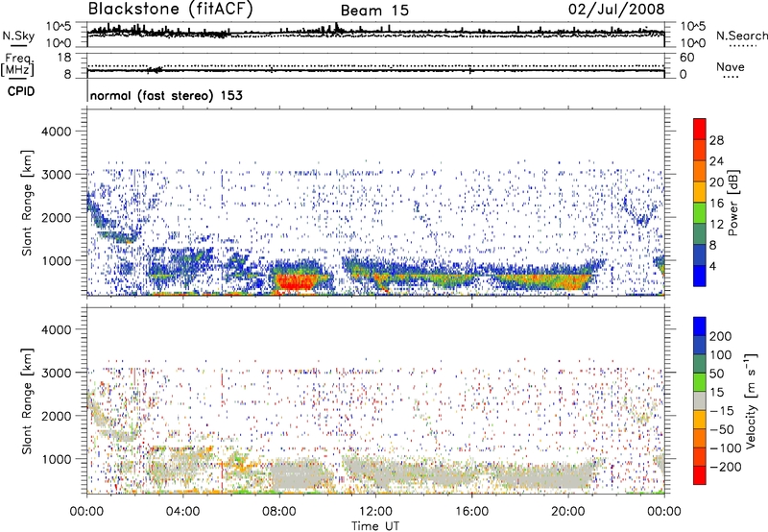
Task: Pick the blue band above 200 on the velocity colorbar
Action: 700,326
